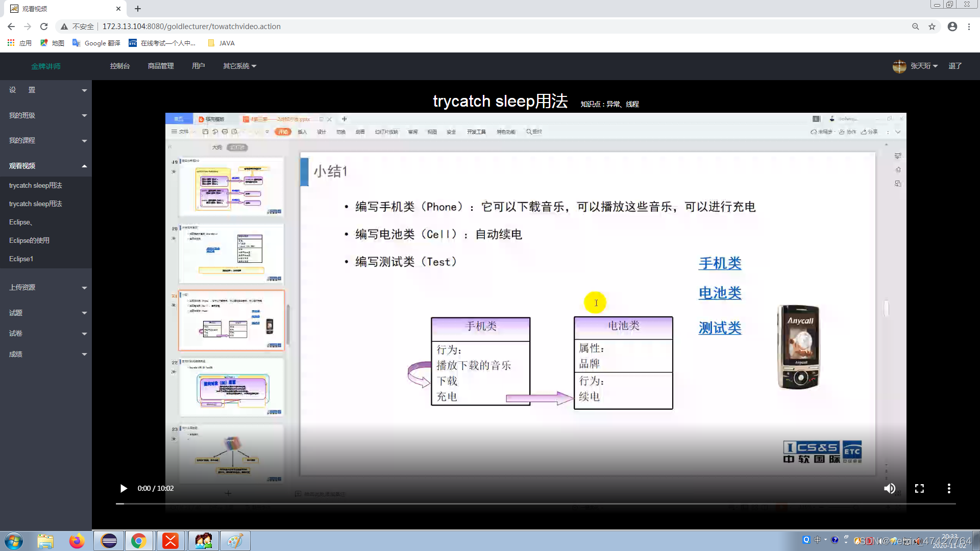Open Eclipse from the taskbar

[x=109, y=541]
